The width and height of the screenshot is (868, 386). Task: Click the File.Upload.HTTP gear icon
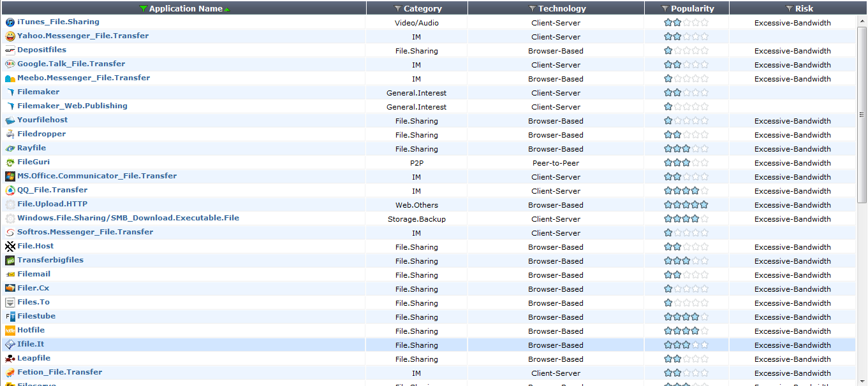click(10, 204)
